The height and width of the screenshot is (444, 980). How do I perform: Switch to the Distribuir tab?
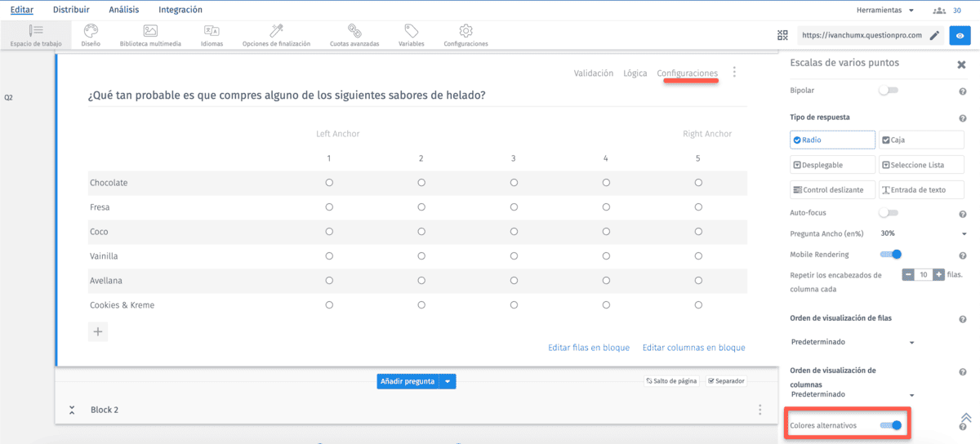point(71,10)
